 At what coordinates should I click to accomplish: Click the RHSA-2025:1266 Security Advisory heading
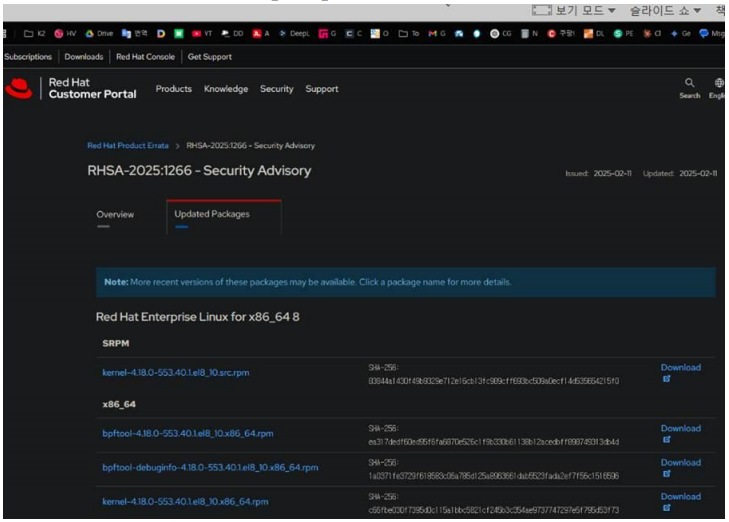tap(199, 171)
